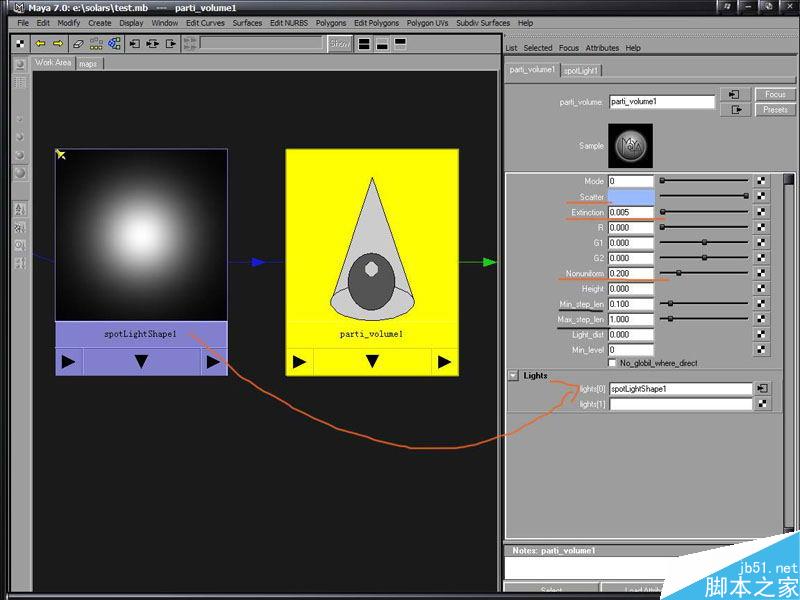
Task: Clear graph with the eraser icon
Action: point(78,44)
